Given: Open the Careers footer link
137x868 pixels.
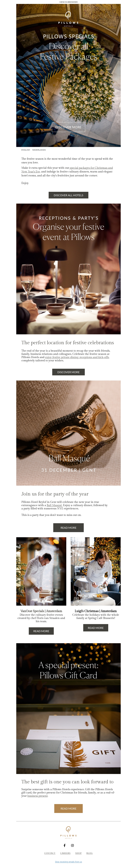Looking at the screenshot, I should [65, 853].
